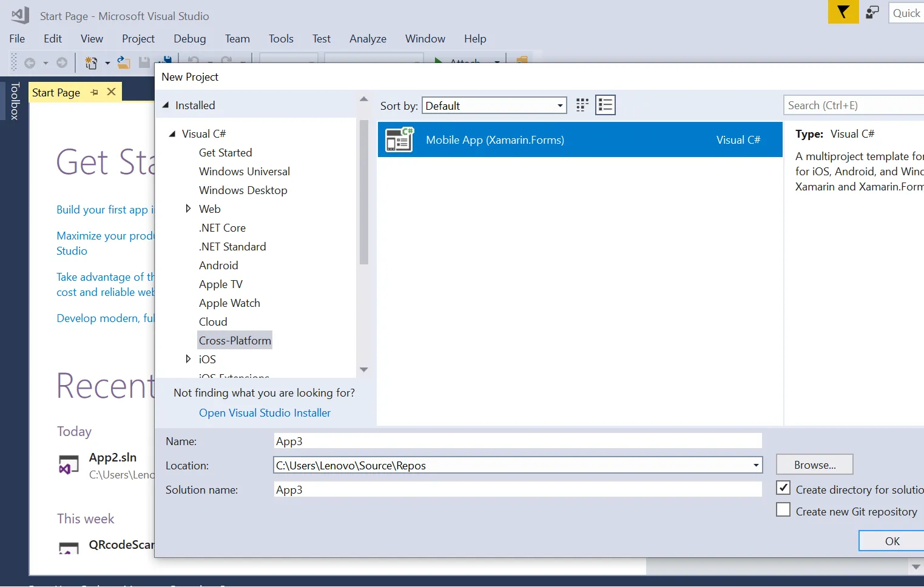Screen dimensions: 924x587
Task: Click the Open File folder icon
Action: point(124,62)
